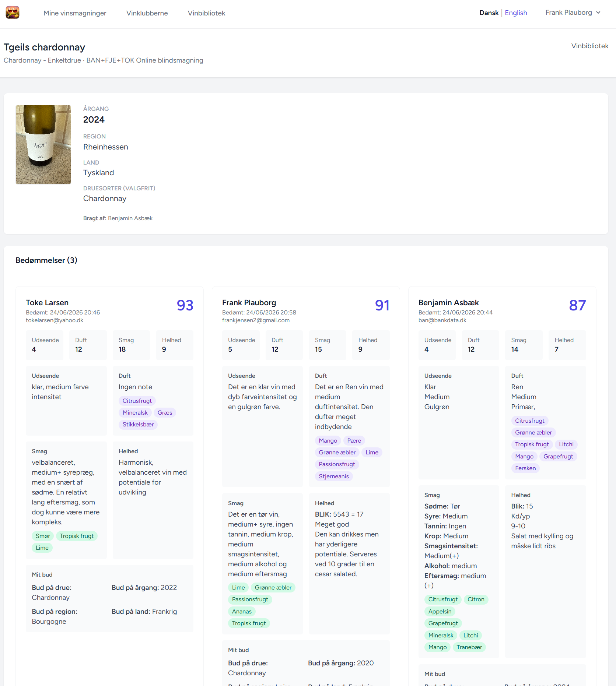Switch language to Dansk

[489, 13]
